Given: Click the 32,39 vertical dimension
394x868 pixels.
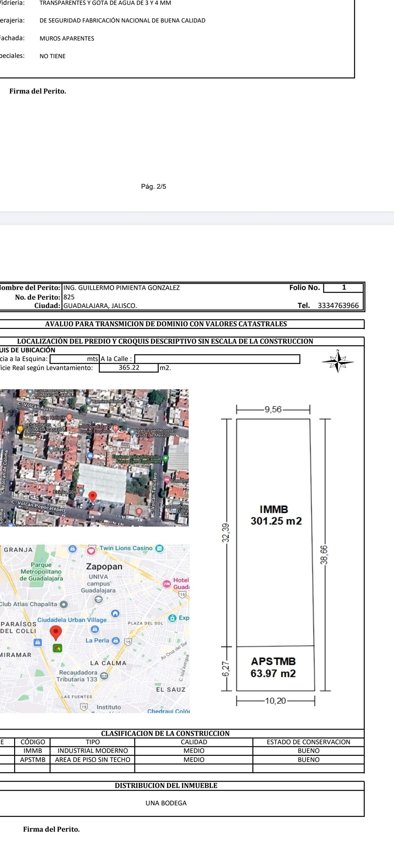Looking at the screenshot, I should coord(226,533).
